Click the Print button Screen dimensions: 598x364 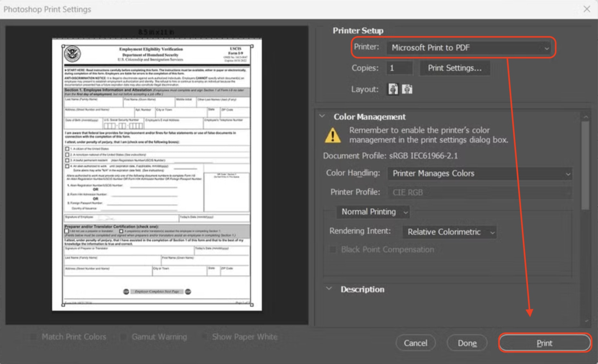[x=545, y=343]
